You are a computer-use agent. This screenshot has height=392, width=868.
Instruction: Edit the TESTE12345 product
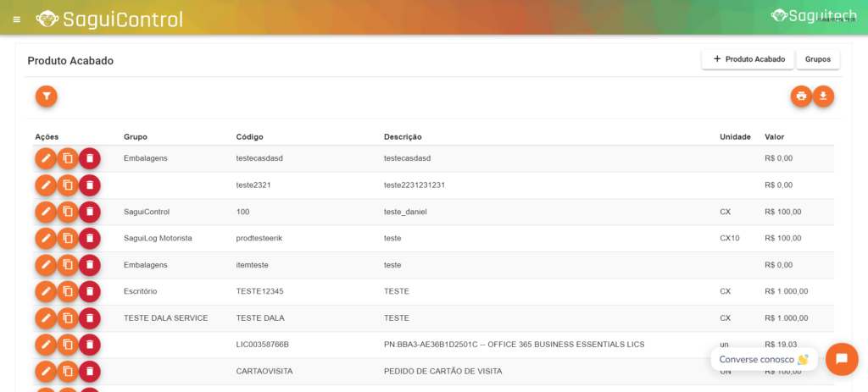tap(46, 292)
